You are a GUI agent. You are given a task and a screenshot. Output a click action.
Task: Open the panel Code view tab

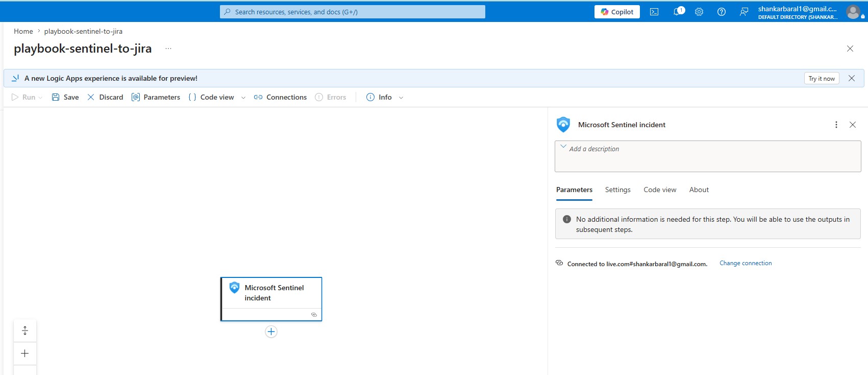(660, 190)
